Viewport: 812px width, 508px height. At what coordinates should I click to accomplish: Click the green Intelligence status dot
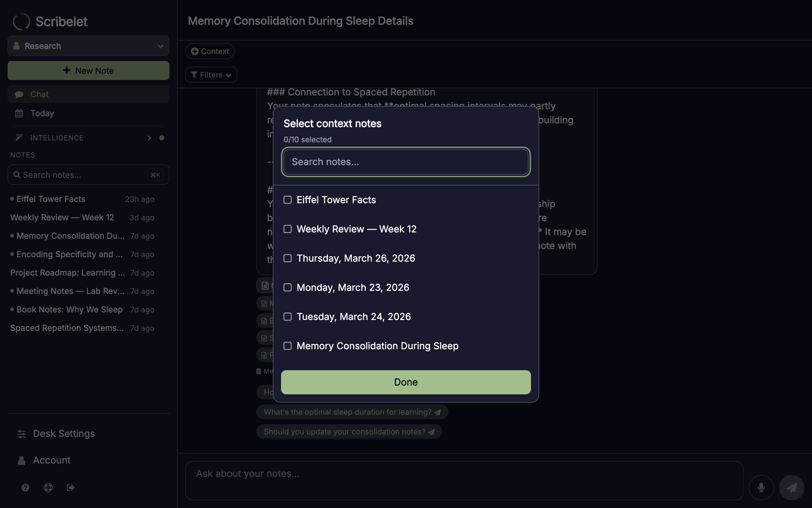coord(162,138)
